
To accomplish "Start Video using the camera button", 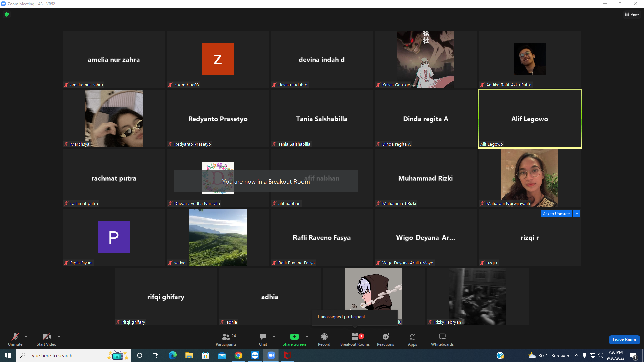I will [46, 339].
